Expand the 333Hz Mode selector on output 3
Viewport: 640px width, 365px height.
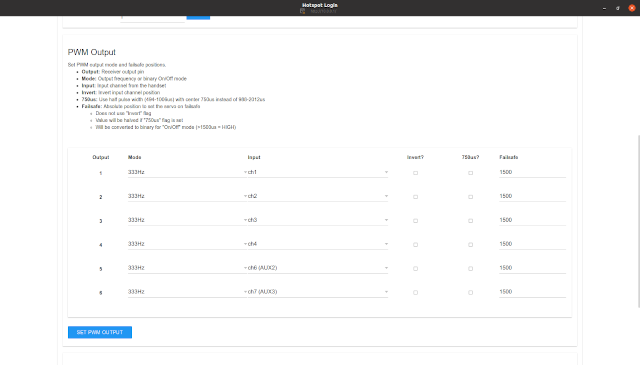(187, 220)
